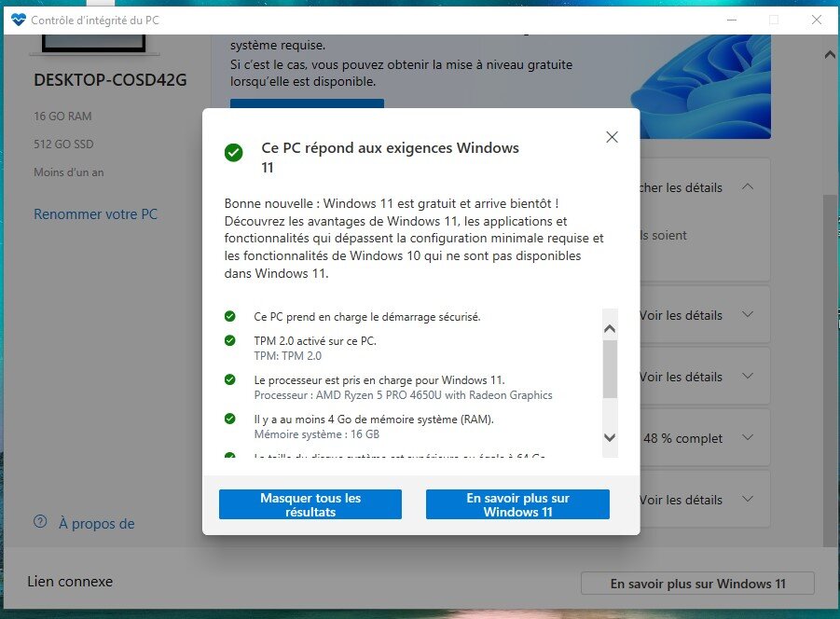Viewport: 840px width, 619px height.
Task: Expand last Voir les détails chevron
Action: 748,499
